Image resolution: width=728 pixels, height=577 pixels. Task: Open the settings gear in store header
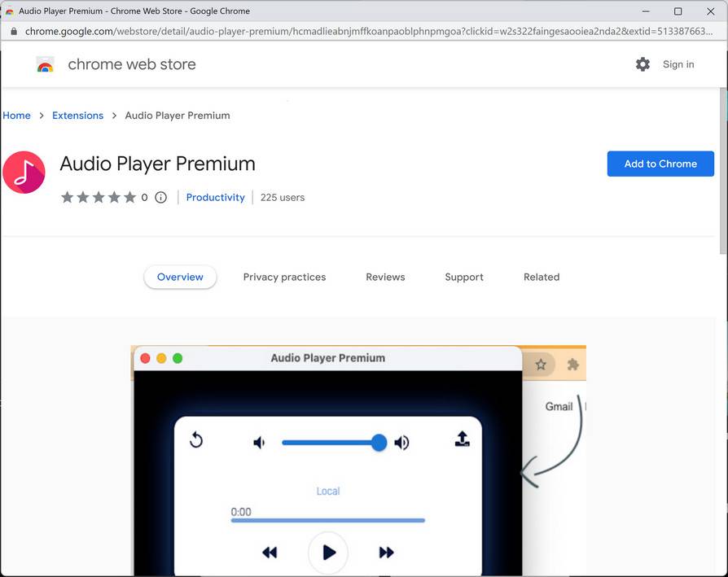(x=642, y=64)
